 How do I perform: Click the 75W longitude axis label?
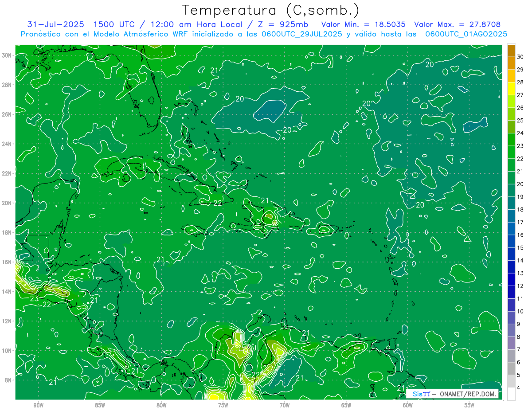tap(223, 406)
